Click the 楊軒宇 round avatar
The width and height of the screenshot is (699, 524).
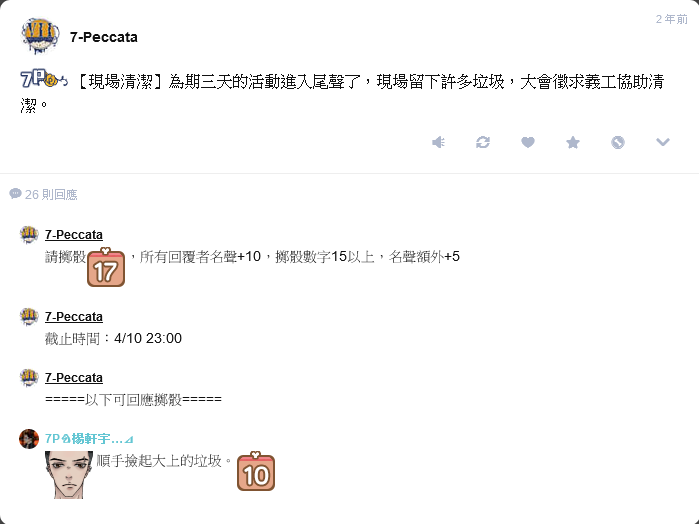pyautogui.click(x=29, y=439)
